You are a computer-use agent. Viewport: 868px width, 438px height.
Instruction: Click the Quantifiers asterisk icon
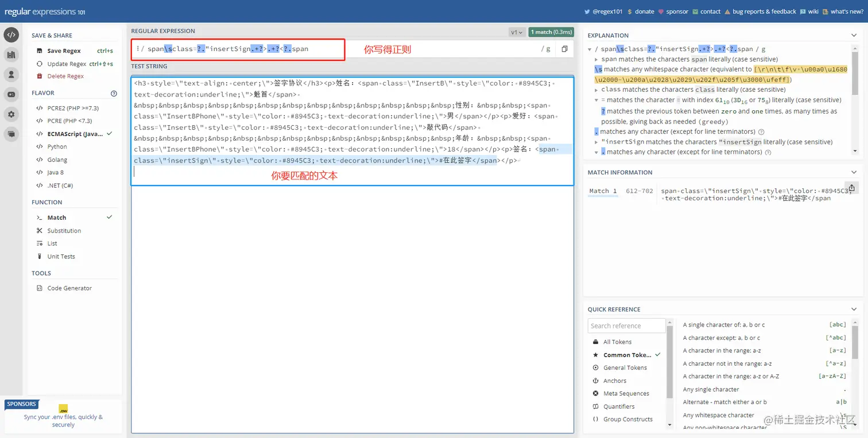pos(596,406)
